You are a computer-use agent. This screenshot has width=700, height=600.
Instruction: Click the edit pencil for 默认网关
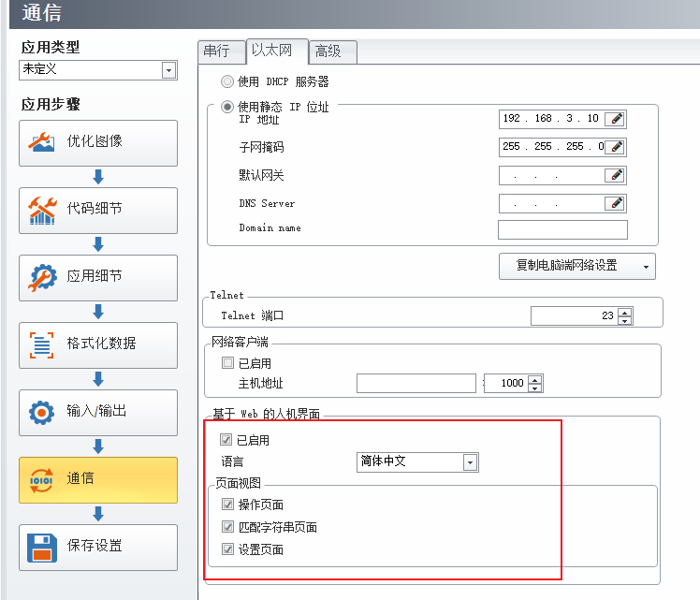pyautogui.click(x=615, y=175)
